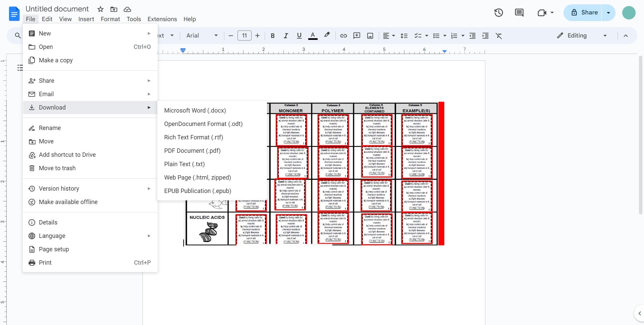This screenshot has height=325, width=644.
Task: Select Microsoft Word (.docx) format
Action: tap(195, 111)
